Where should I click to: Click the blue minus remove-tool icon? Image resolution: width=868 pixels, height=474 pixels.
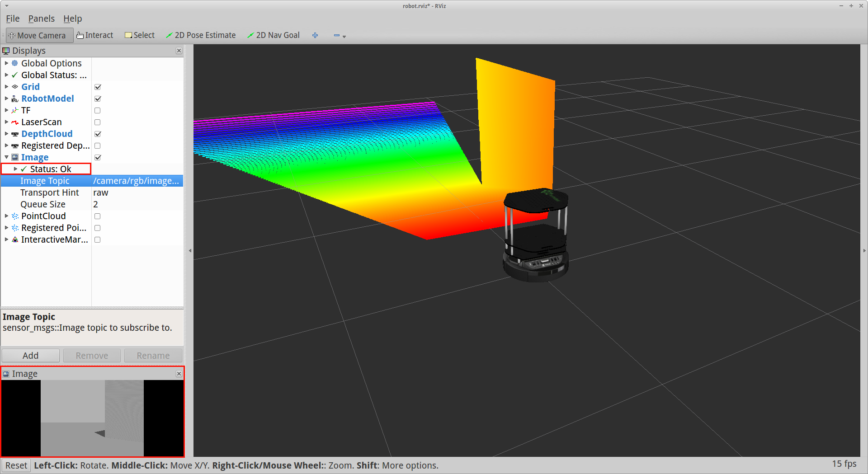pyautogui.click(x=337, y=35)
